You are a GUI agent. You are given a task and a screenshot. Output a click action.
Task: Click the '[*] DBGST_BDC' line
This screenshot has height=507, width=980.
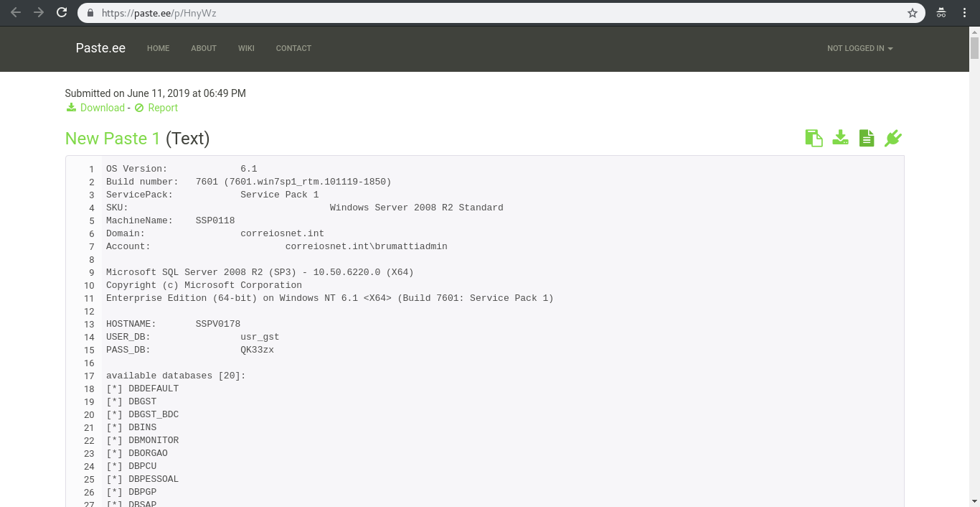tap(142, 414)
